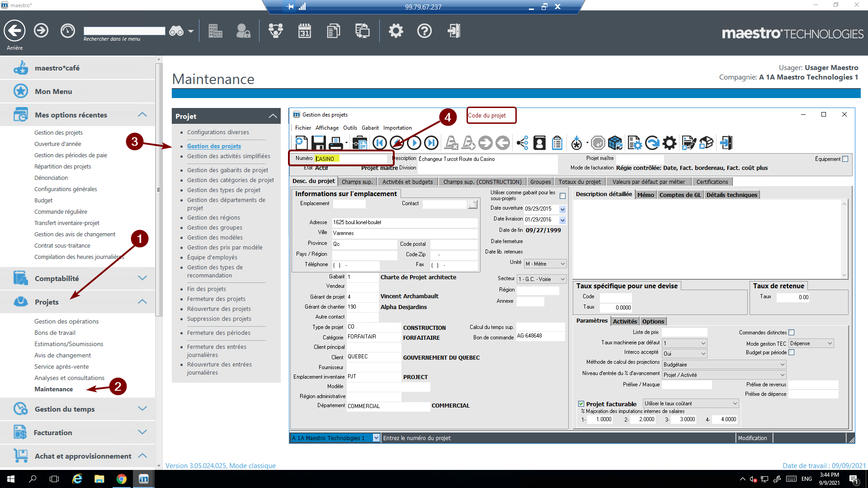Image resolution: width=868 pixels, height=488 pixels.
Task: Open Avis de changement in sidebar
Action: (62, 355)
